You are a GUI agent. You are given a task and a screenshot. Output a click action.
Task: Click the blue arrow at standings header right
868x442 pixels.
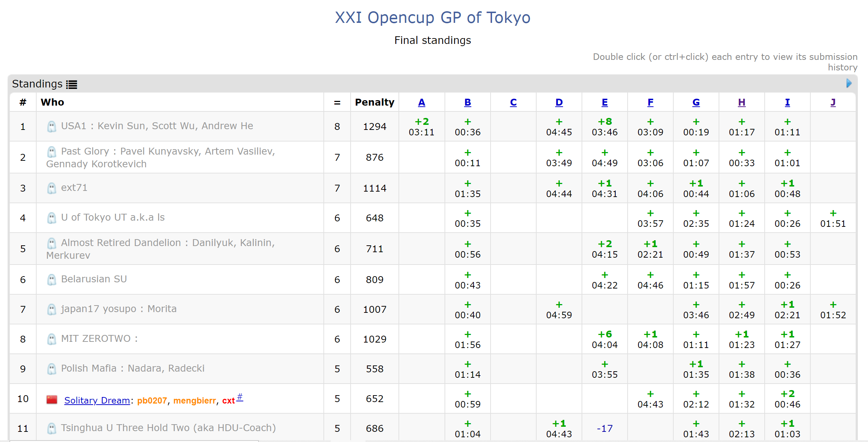pos(849,83)
